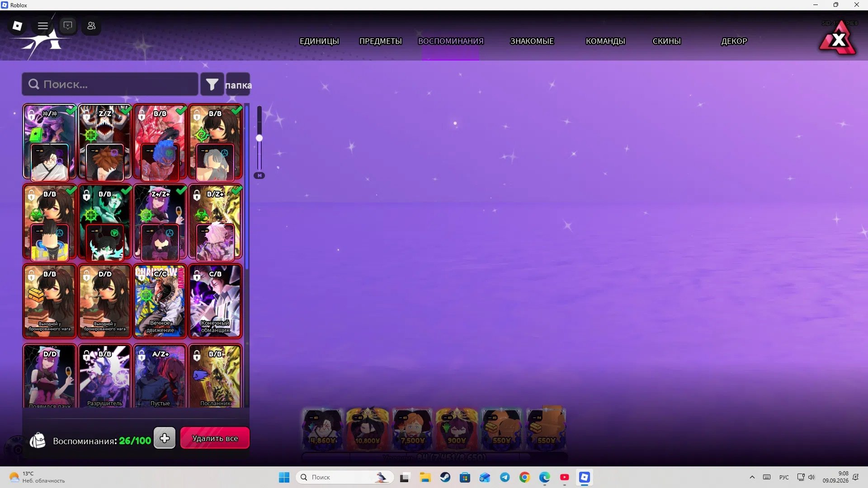Click the filter funnel icon
The image size is (868, 488).
(212, 84)
